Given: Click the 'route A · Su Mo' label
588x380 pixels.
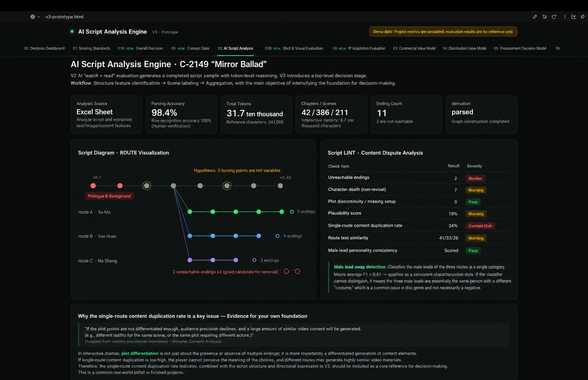Looking at the screenshot, I should [94, 212].
